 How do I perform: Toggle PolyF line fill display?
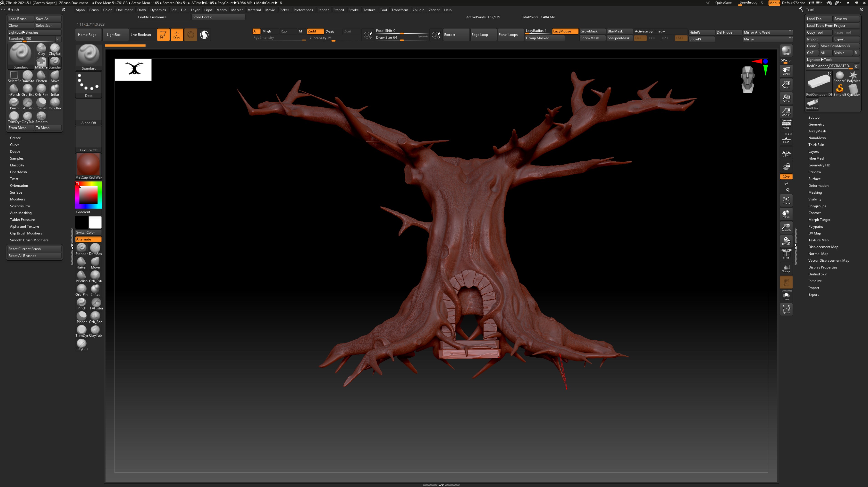tap(786, 255)
